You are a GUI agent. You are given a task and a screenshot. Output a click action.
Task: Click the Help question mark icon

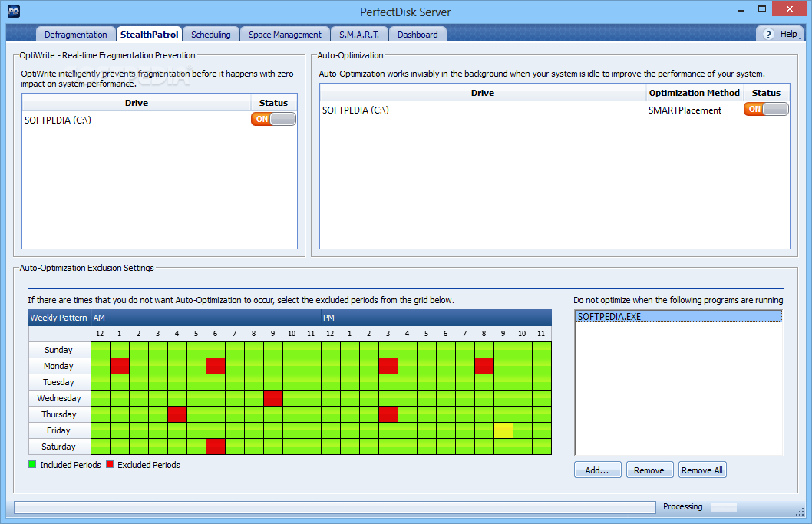pyautogui.click(x=768, y=35)
